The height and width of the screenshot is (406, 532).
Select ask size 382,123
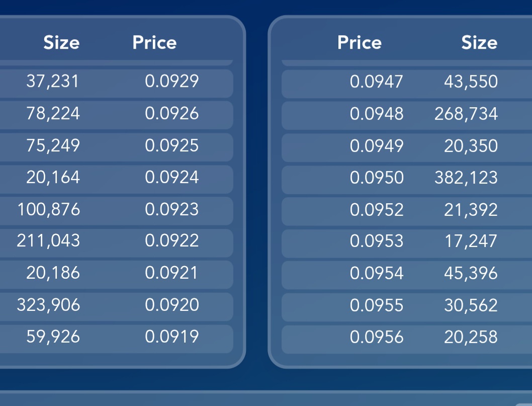coord(466,178)
